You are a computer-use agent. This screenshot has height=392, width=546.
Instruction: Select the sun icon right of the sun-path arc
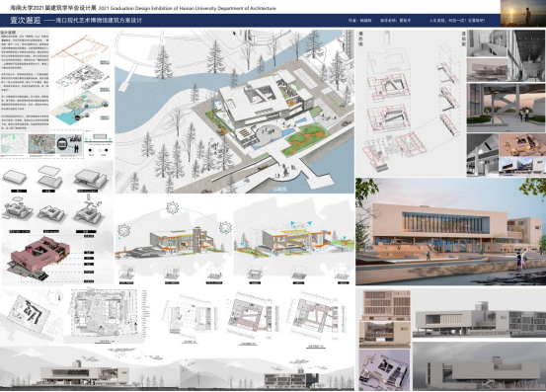click(225, 227)
